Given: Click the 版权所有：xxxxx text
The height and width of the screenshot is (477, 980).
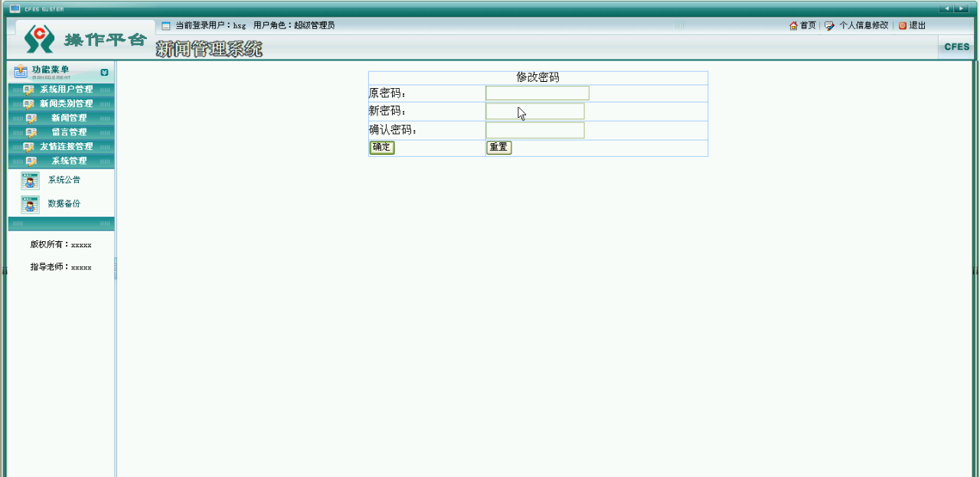Looking at the screenshot, I should [61, 245].
